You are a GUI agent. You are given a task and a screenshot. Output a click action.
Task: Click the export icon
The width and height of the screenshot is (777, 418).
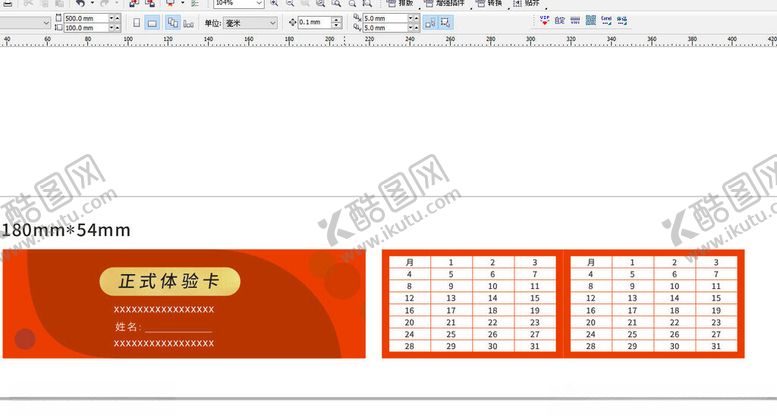[x=150, y=3]
